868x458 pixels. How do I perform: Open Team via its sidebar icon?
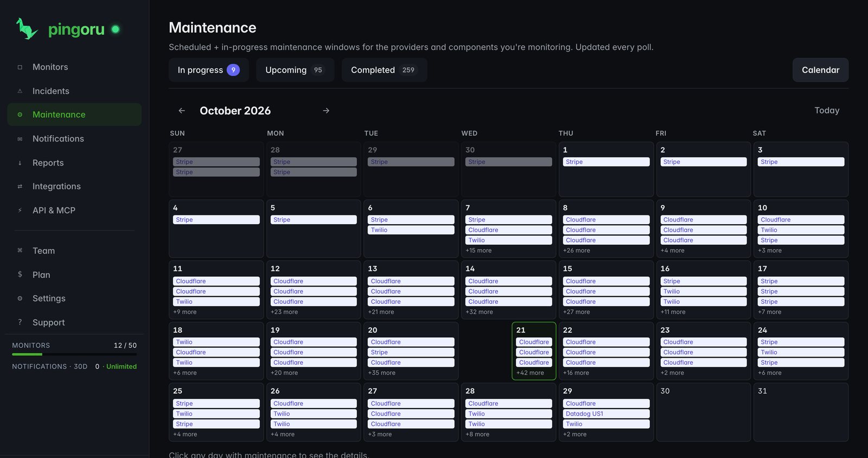(20, 251)
